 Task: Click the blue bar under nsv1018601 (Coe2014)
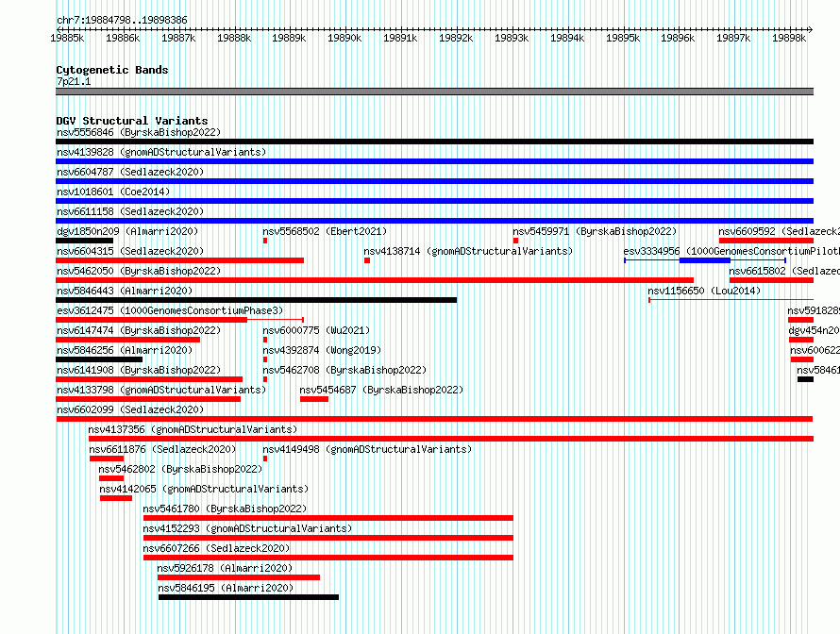coord(434,201)
